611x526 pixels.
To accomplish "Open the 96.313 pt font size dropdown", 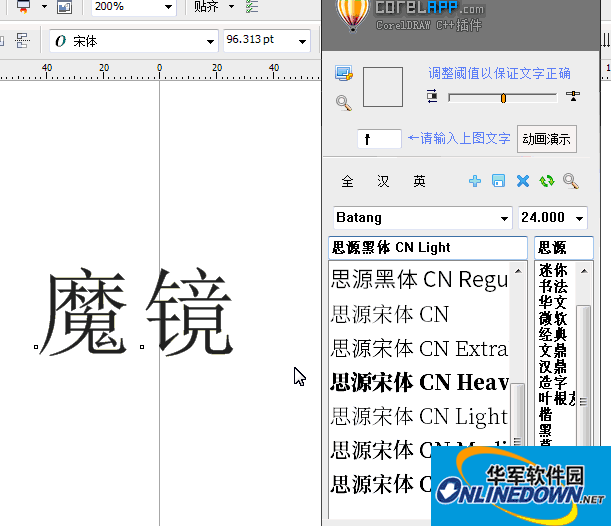I will pyautogui.click(x=302, y=42).
